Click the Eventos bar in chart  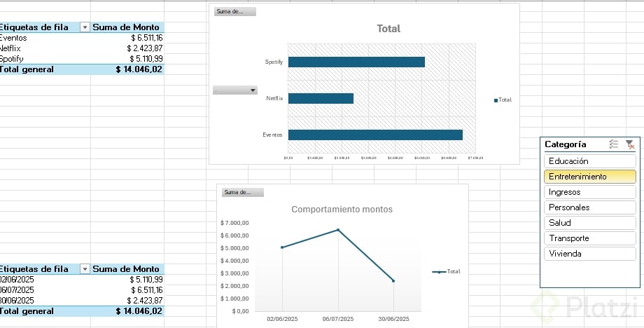(375, 135)
